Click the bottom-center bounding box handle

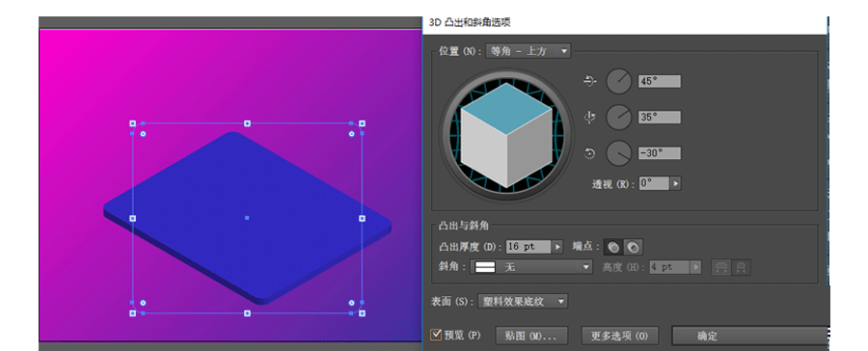[x=248, y=313]
